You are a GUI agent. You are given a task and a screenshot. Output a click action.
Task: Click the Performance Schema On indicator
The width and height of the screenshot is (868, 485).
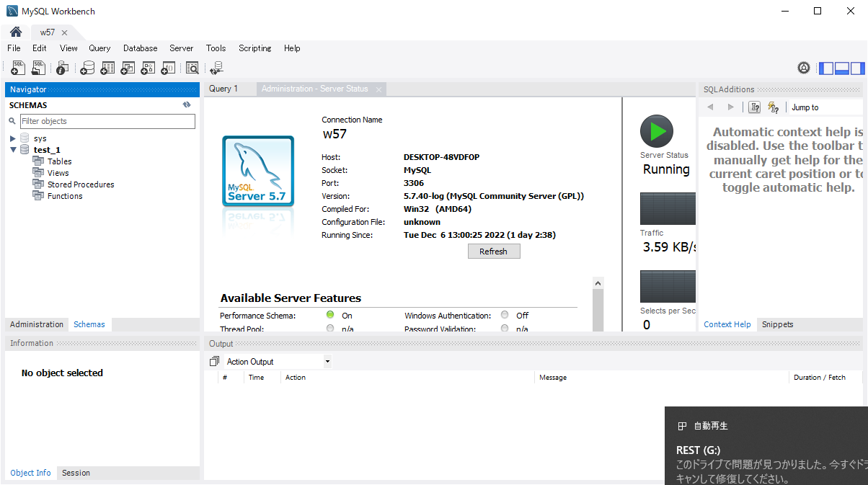[330, 315]
